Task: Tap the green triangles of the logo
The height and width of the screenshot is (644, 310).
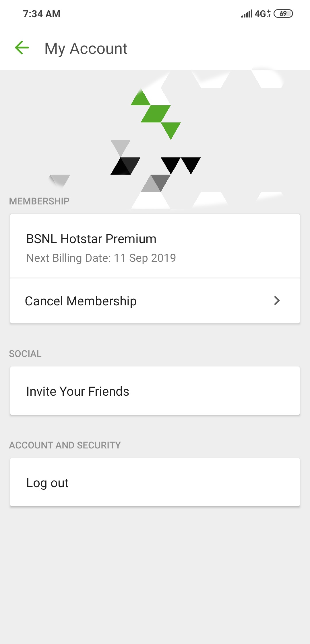Action: coord(156,114)
